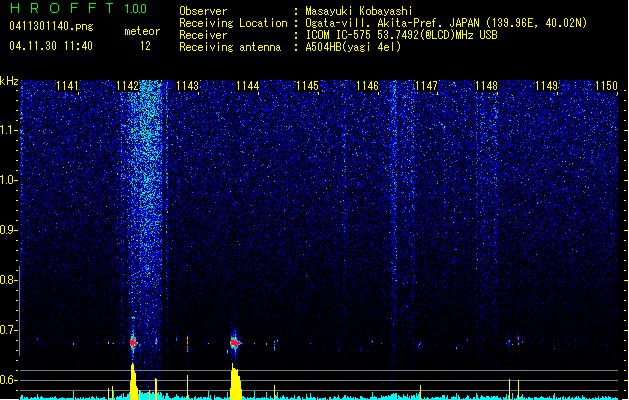Click the 0.6 kHz axis label
The image size is (629, 400).
point(8,380)
